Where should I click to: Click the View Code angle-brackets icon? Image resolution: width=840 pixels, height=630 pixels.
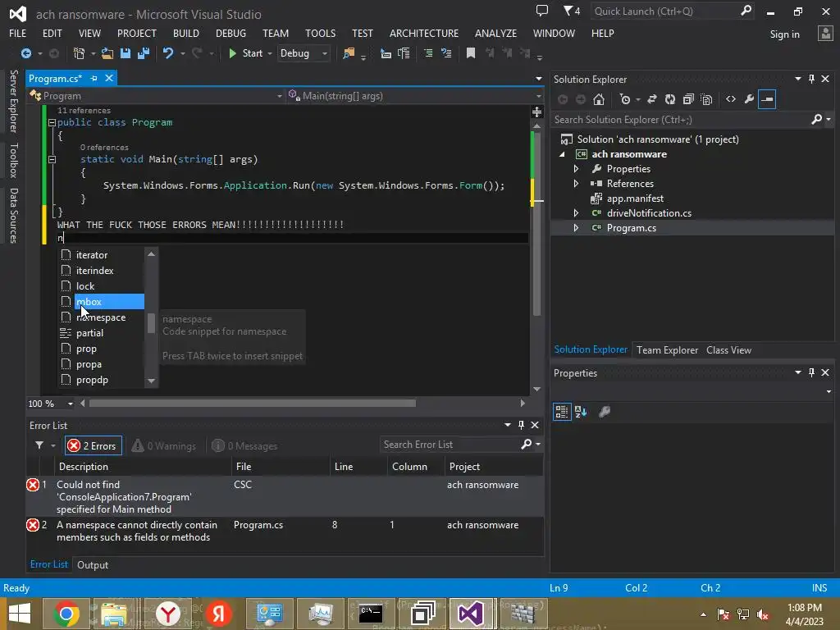point(731,99)
